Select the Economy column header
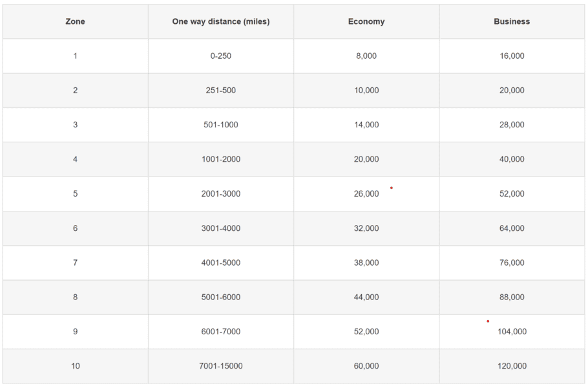This screenshot has width=588, height=388. pyautogui.click(x=366, y=21)
